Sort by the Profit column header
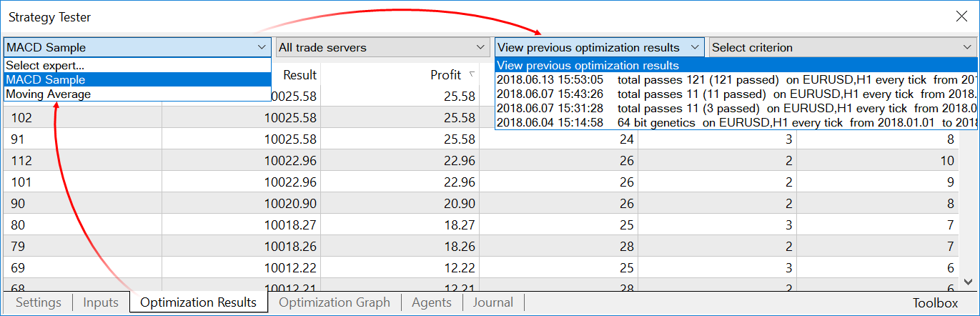980x316 pixels. click(445, 75)
